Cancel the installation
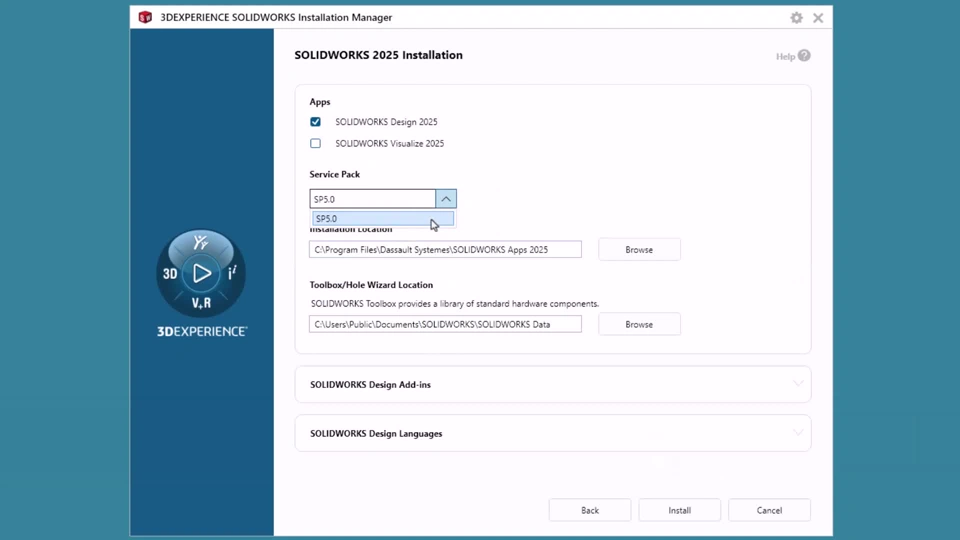 pos(769,510)
